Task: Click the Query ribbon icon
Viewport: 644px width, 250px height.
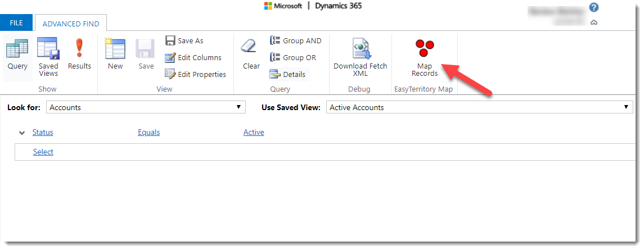Action: tap(17, 55)
